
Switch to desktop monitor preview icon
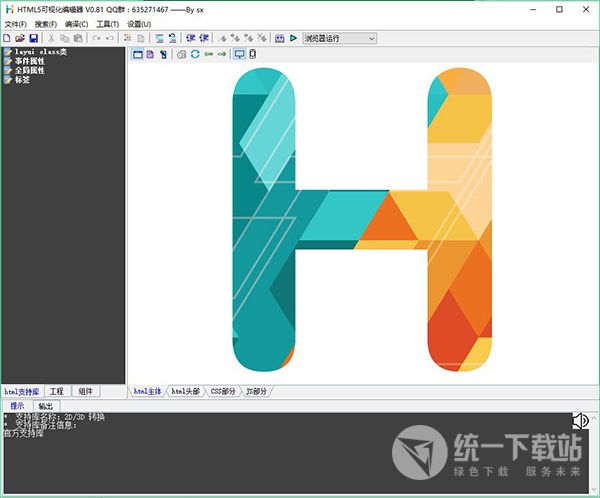click(238, 54)
